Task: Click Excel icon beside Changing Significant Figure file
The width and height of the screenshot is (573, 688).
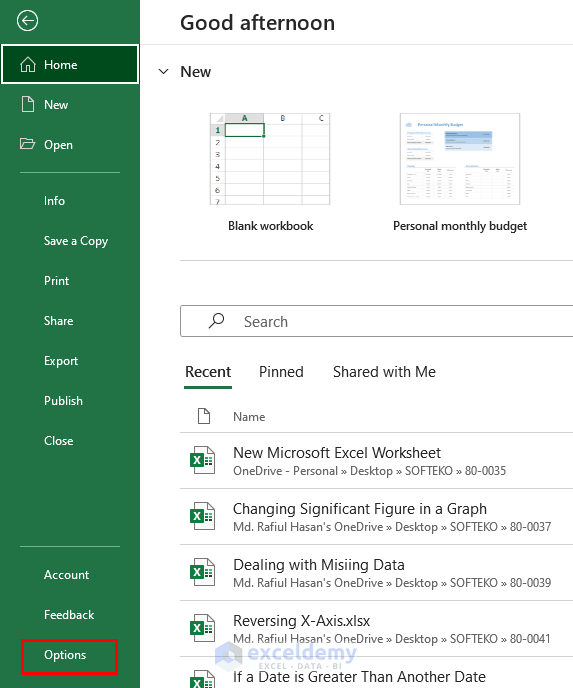Action: [x=202, y=516]
